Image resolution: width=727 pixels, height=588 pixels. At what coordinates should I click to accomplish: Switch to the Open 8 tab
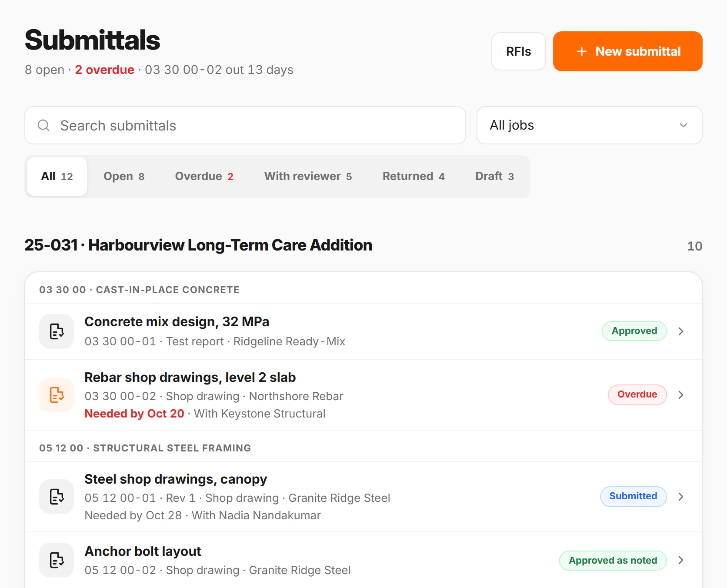(124, 177)
